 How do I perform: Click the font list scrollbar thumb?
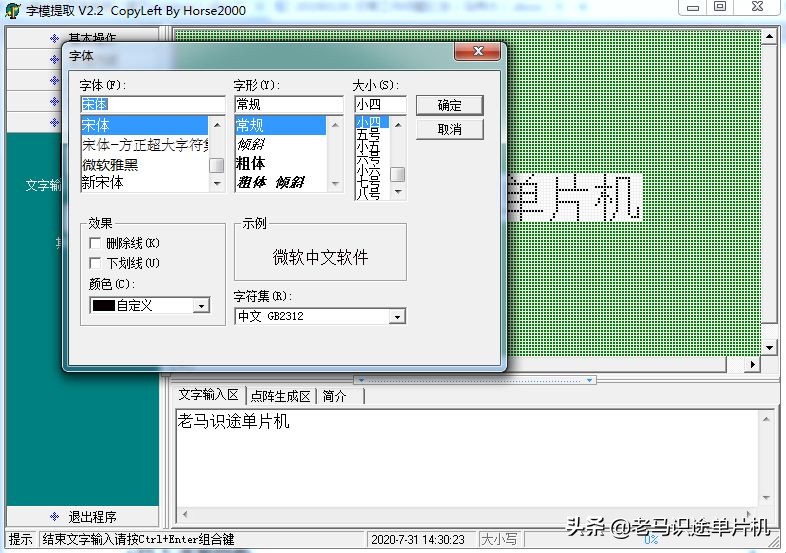point(217,165)
